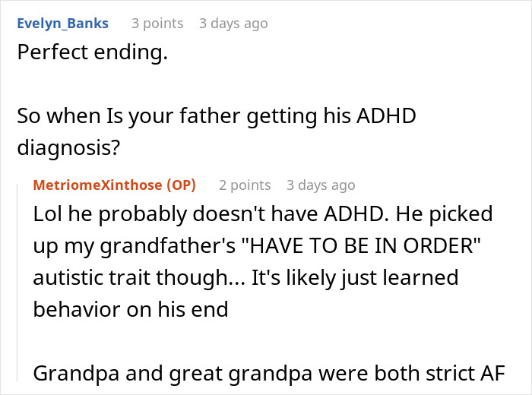Click the 3 points score label
This screenshot has width=532, height=395.
click(x=157, y=24)
